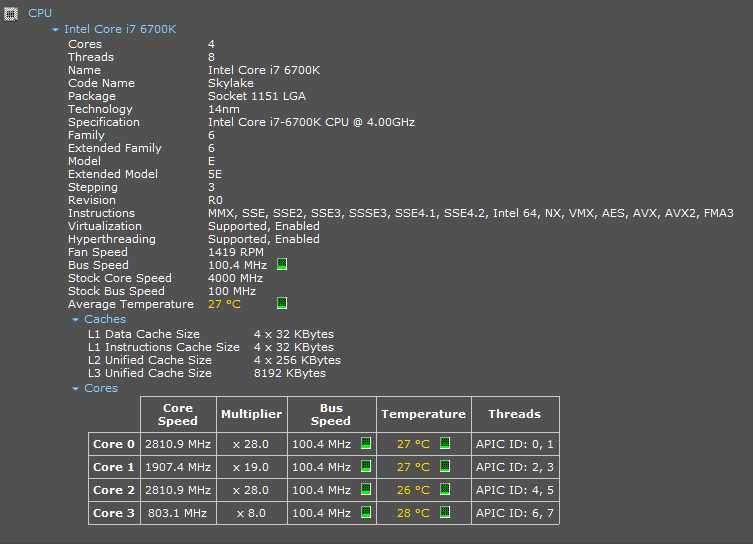Click the Skylake code name value
The height and width of the screenshot is (544, 753).
tap(231, 83)
